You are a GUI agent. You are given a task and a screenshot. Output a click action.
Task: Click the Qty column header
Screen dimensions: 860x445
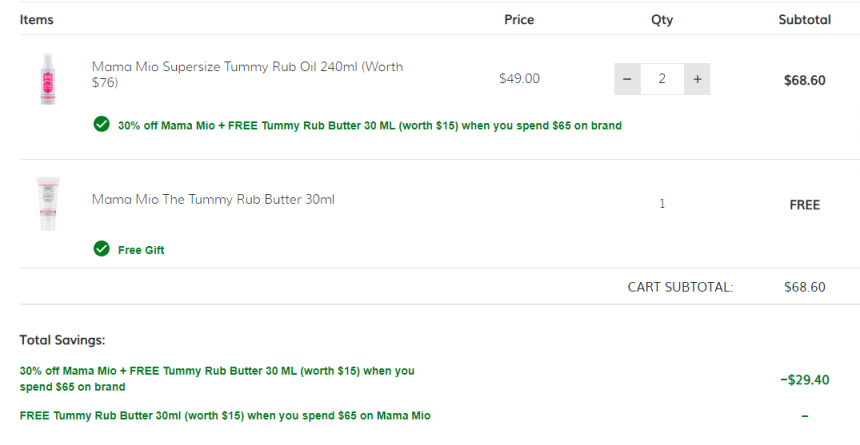[662, 20]
